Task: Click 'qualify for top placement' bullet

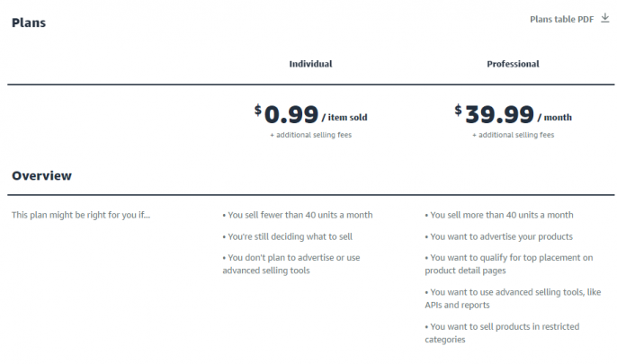Action: coord(509,263)
